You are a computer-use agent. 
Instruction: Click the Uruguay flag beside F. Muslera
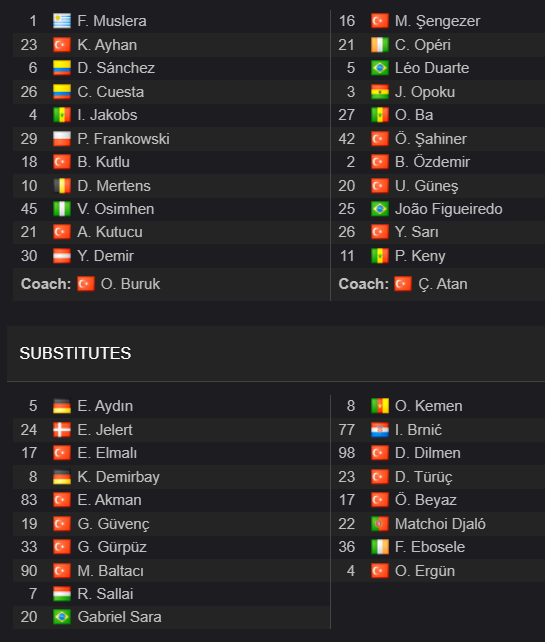click(62, 21)
